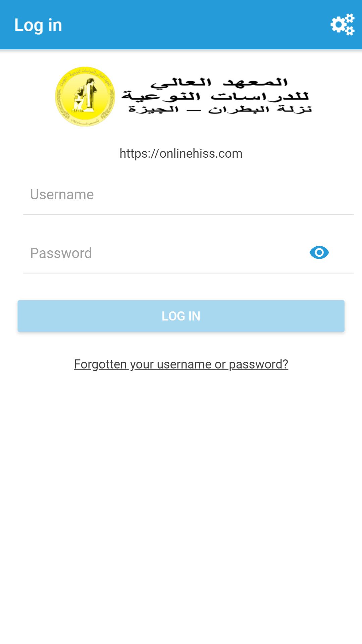Tap the Arabic institute name banner
Image resolution: width=362 pixels, height=644 pixels.
(x=217, y=96)
